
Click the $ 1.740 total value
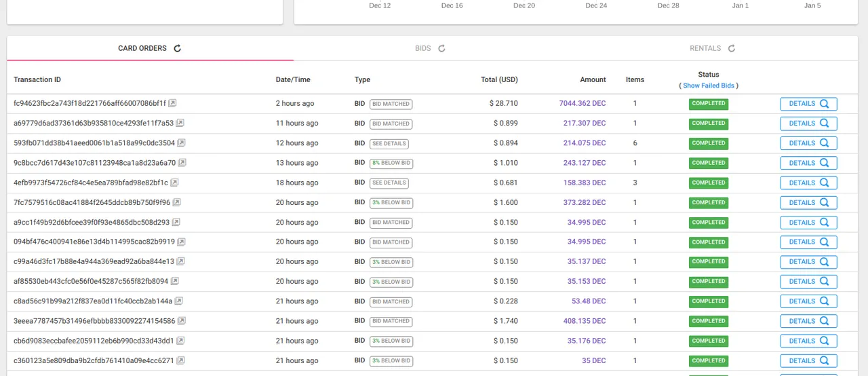[505, 321]
